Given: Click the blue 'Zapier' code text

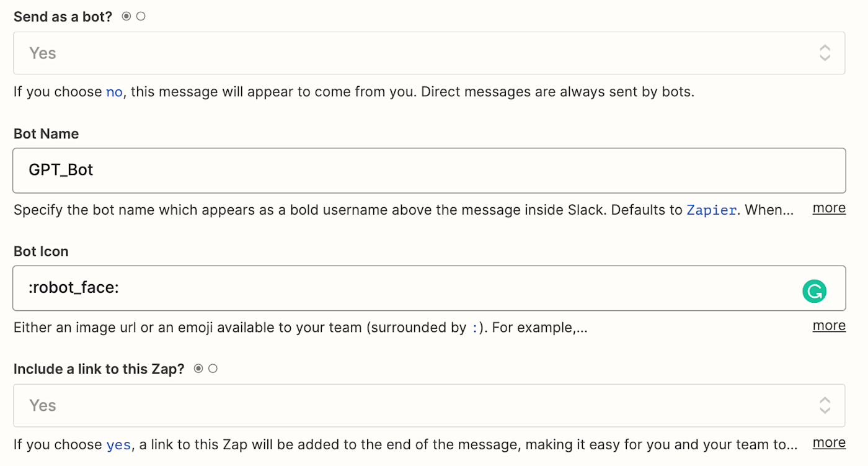Looking at the screenshot, I should tap(711, 210).
